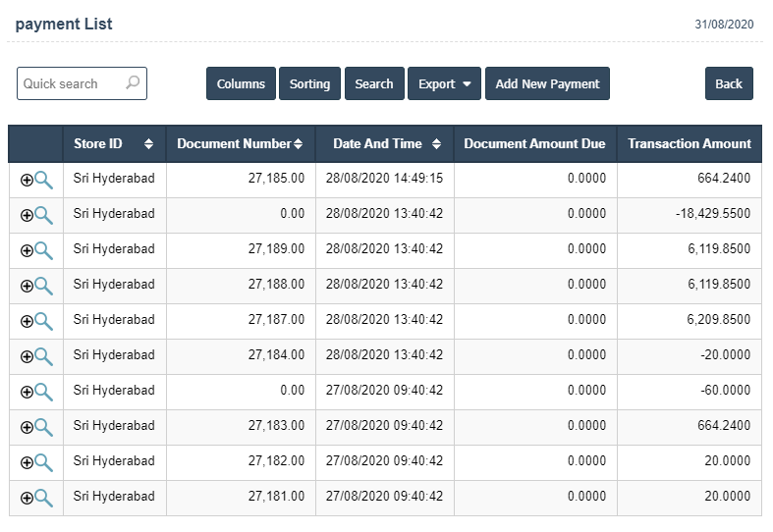Click Add New Payment
Image resolution: width=773 pixels, height=532 pixels.
click(x=547, y=84)
